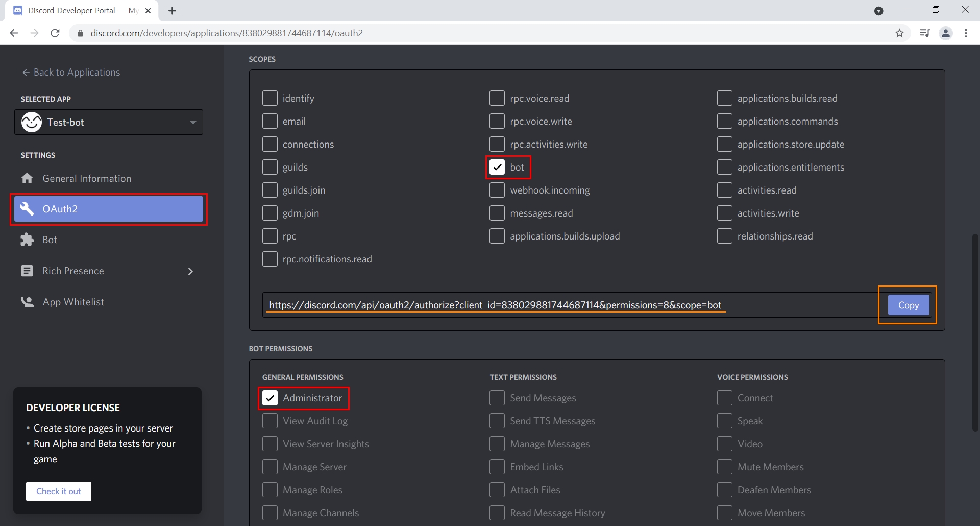Enable the Manage Roles permission

point(269,490)
